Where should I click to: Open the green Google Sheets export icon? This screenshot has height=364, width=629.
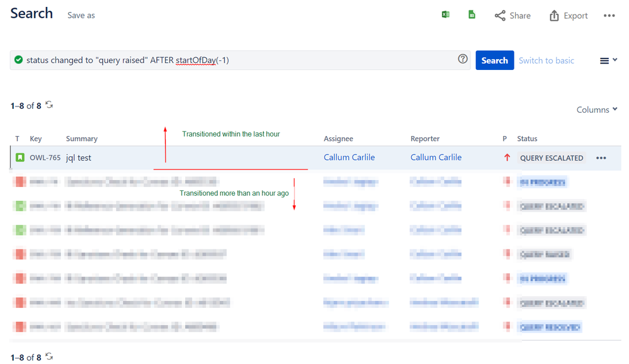point(472,15)
